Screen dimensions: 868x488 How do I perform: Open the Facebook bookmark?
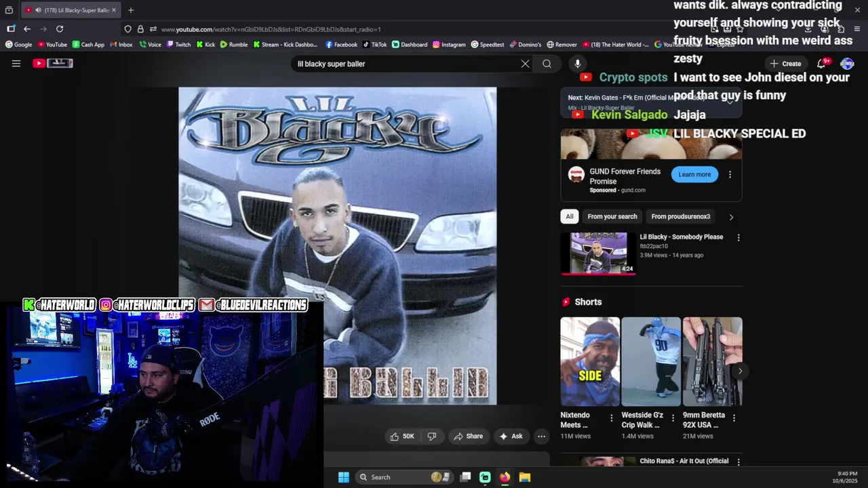click(341, 45)
